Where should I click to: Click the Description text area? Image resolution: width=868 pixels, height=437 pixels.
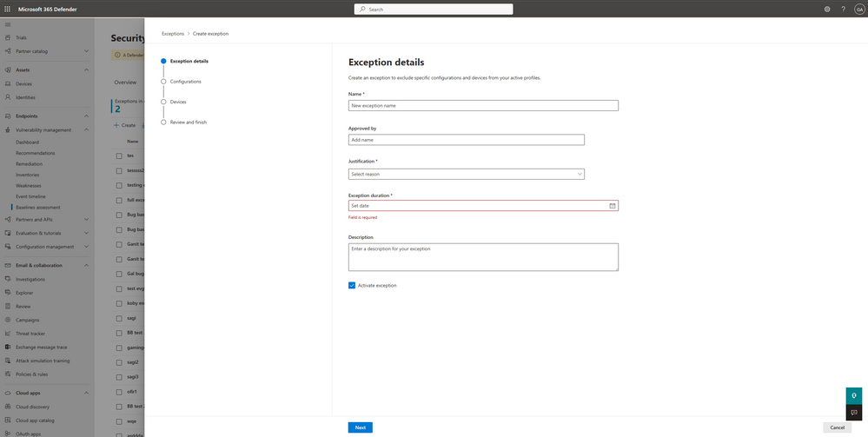point(483,257)
